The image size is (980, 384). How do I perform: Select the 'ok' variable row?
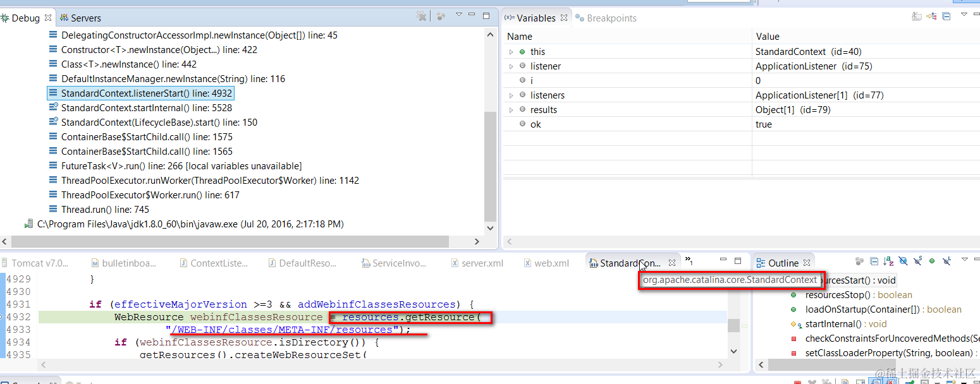click(741, 124)
